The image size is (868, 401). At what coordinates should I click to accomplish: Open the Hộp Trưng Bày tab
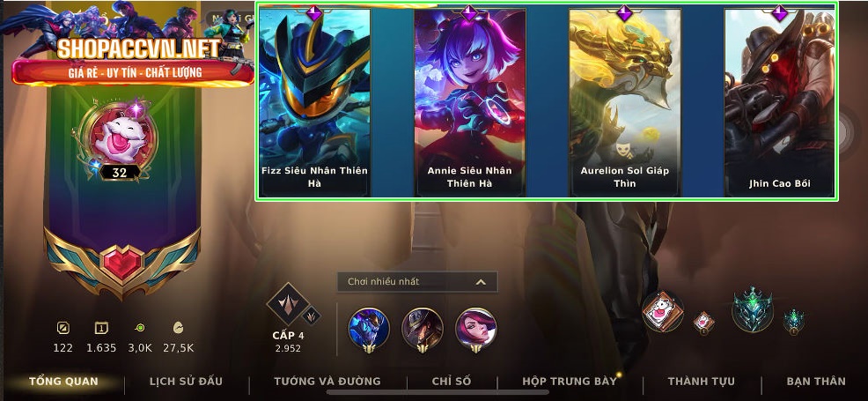569,381
